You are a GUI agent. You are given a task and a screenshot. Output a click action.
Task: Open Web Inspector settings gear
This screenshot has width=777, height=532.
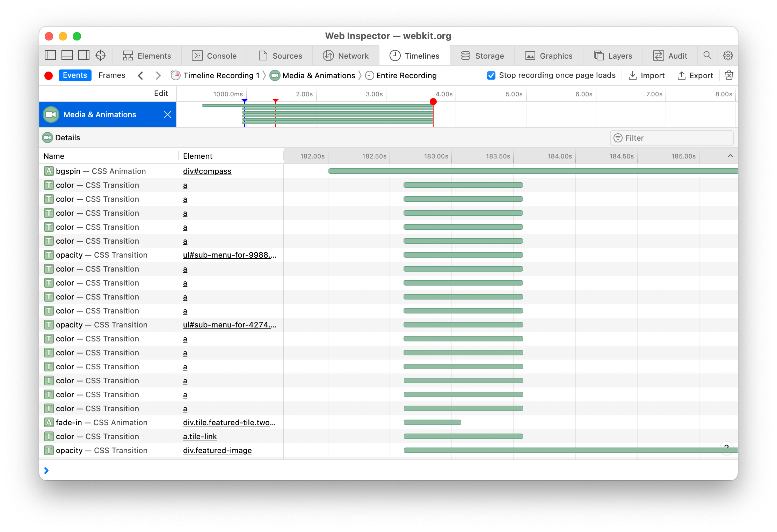pyautogui.click(x=728, y=56)
